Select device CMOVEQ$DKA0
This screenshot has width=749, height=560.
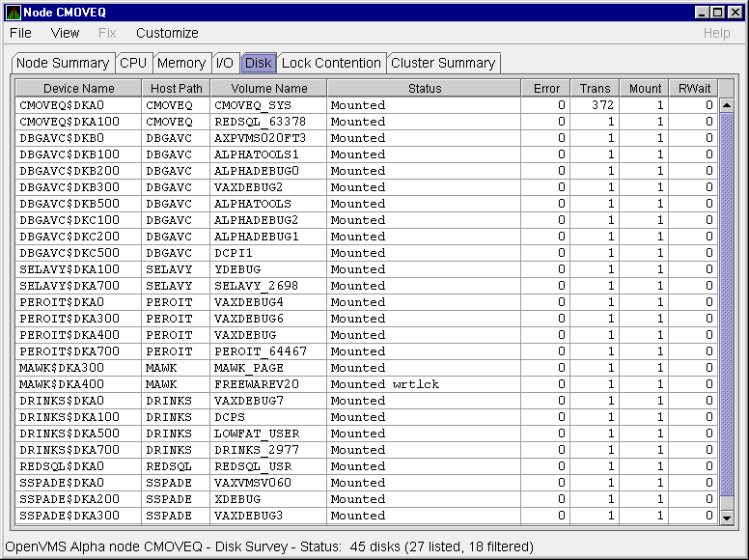62,105
